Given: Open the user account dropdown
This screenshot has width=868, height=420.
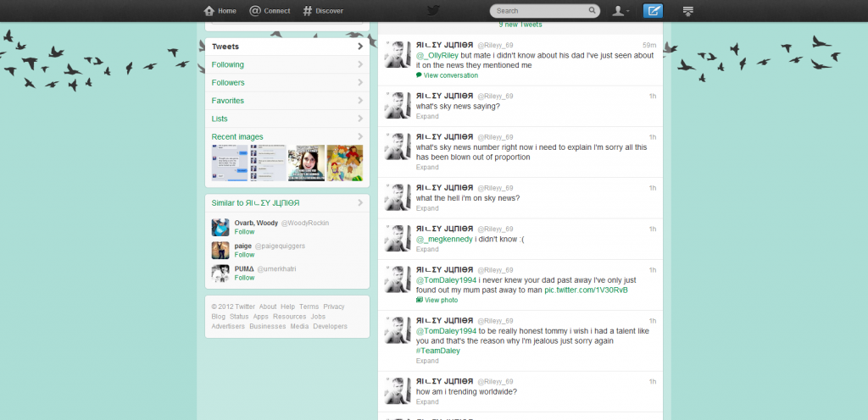Looking at the screenshot, I should click(620, 10).
